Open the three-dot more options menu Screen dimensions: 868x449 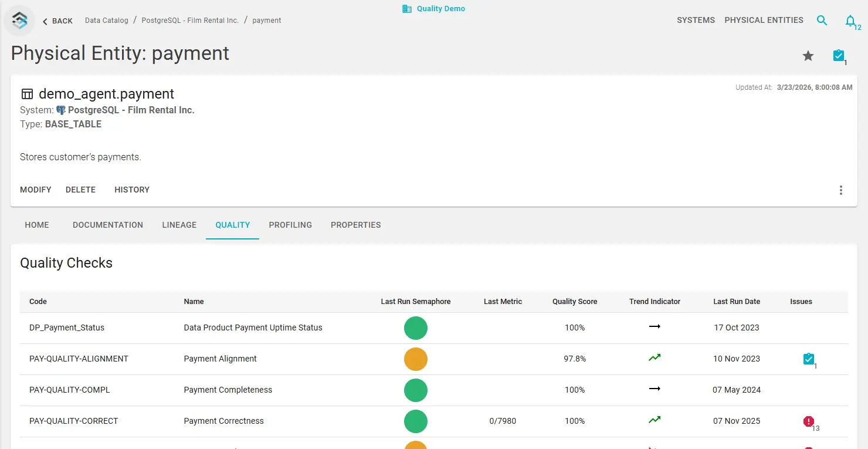[x=841, y=190]
